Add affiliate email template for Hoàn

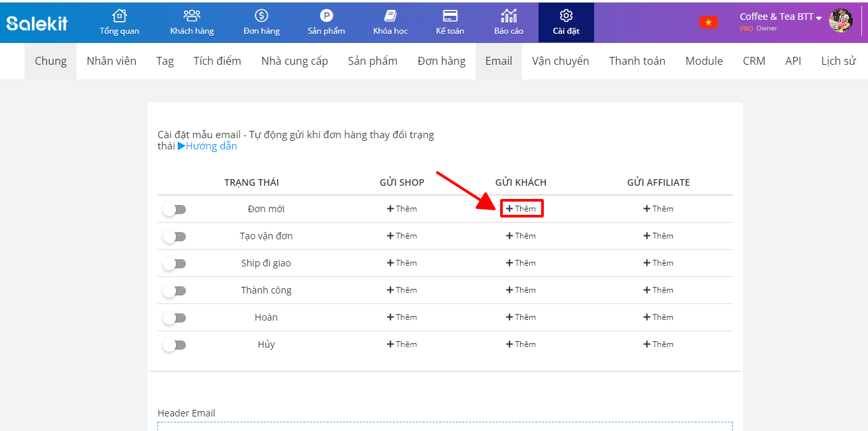(x=658, y=317)
